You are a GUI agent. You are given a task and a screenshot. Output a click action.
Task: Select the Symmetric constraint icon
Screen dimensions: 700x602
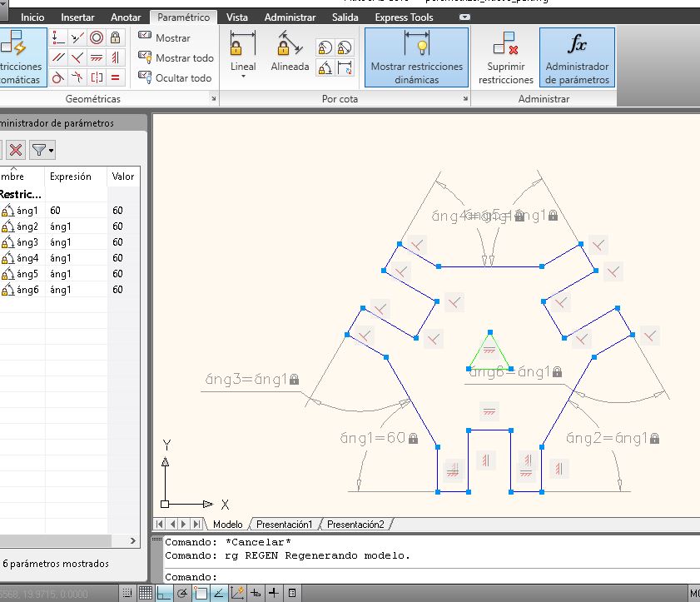[97, 77]
